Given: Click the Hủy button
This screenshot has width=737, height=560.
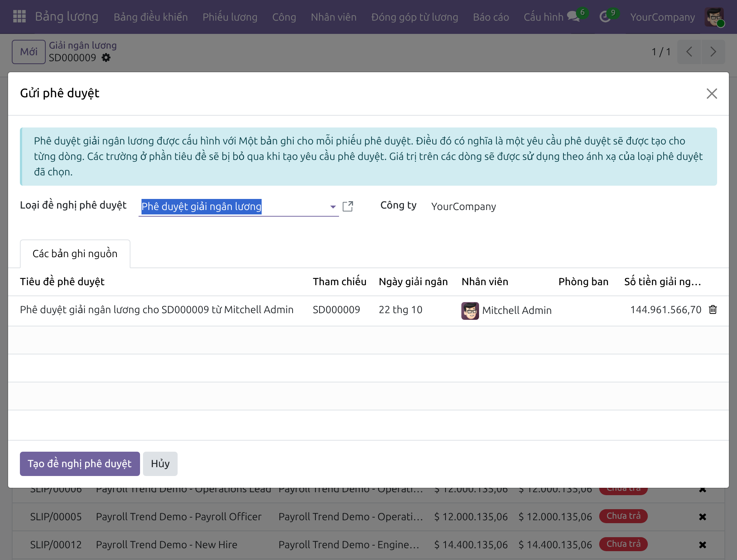Looking at the screenshot, I should pos(160,464).
